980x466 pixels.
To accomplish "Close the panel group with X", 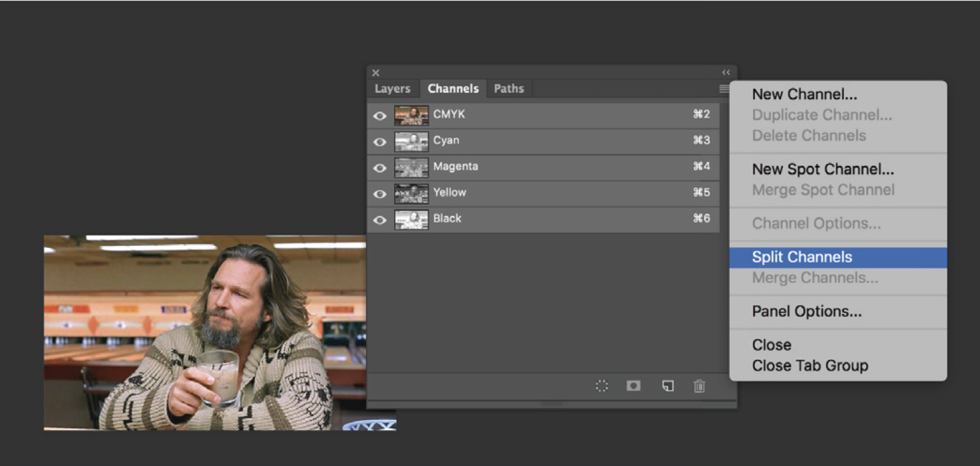I will [376, 73].
